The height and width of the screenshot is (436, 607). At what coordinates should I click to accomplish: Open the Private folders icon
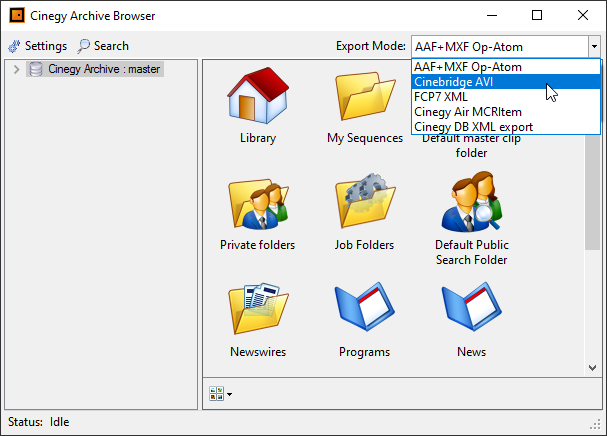(x=258, y=204)
